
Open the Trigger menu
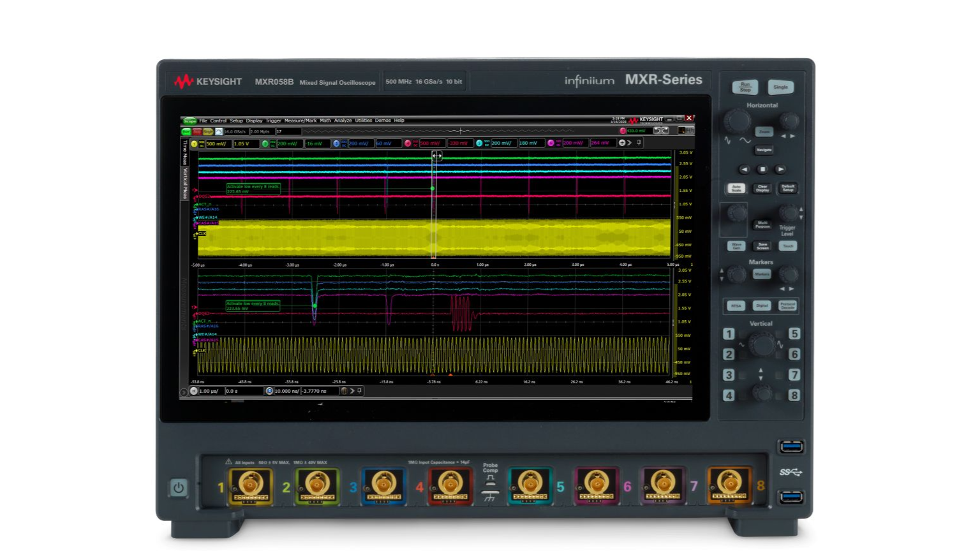pos(273,121)
